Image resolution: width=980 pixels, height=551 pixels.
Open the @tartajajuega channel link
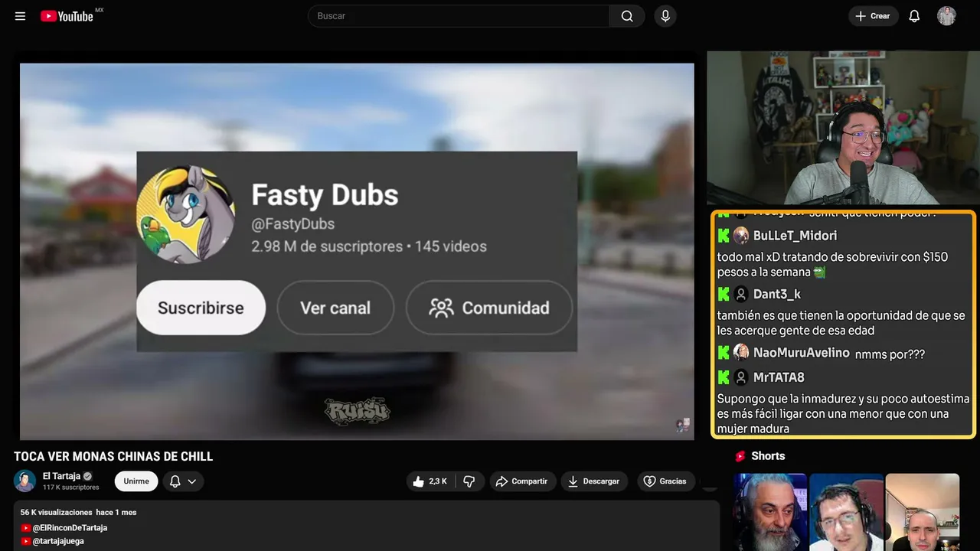(58, 541)
